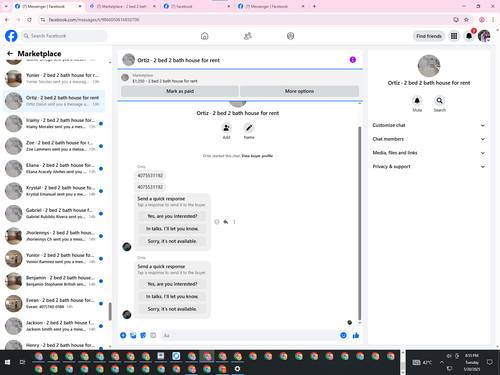
Task: Open the notifications bell in the header
Action: click(469, 36)
